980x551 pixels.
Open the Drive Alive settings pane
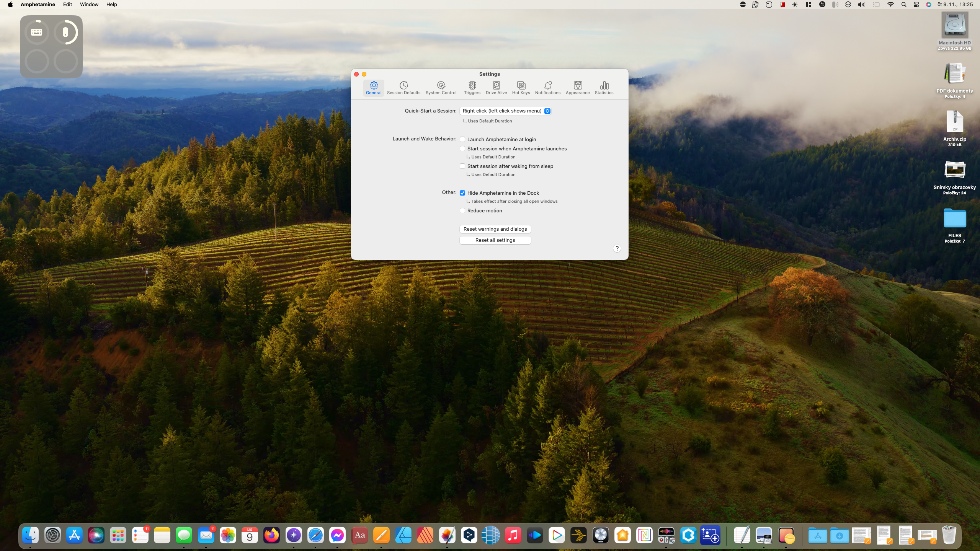[x=496, y=88]
